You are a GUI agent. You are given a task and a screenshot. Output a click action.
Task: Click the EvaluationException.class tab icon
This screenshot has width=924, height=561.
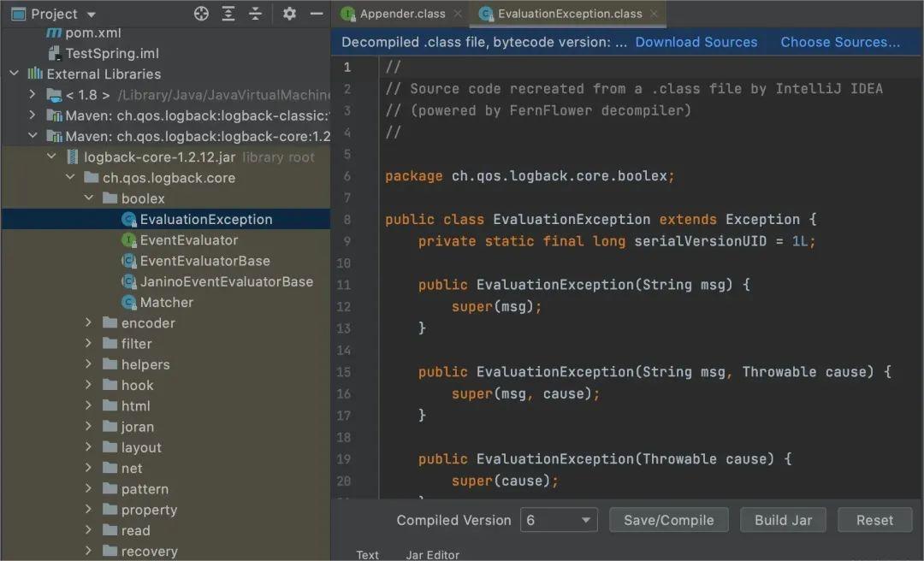(x=486, y=14)
